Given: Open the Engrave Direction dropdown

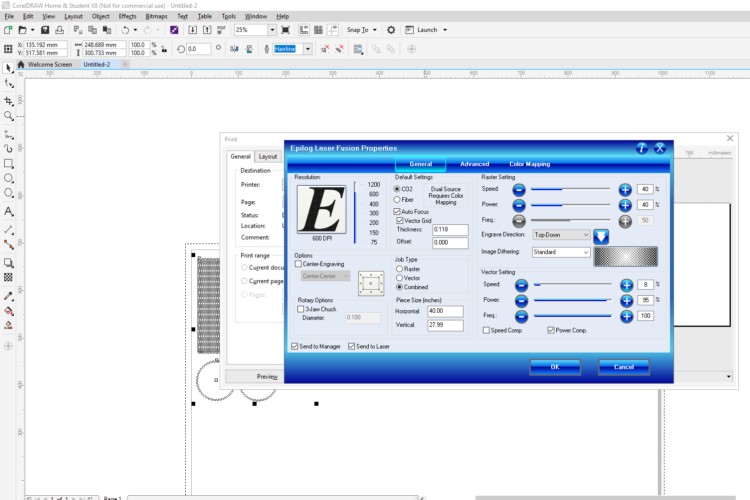Looking at the screenshot, I should tap(561, 235).
